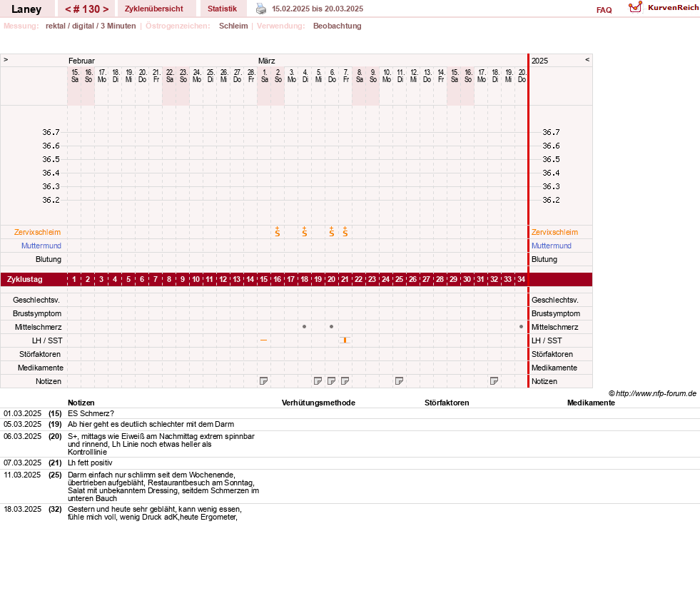This screenshot has height=606, width=700.
Task: Go to previous cycle with the < arrow
Action: tap(68, 9)
